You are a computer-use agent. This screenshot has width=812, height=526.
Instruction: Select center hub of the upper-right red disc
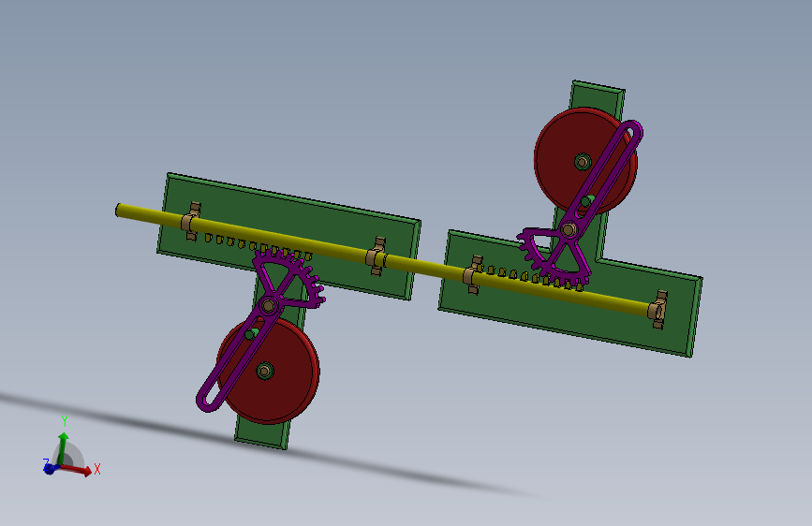tap(583, 162)
